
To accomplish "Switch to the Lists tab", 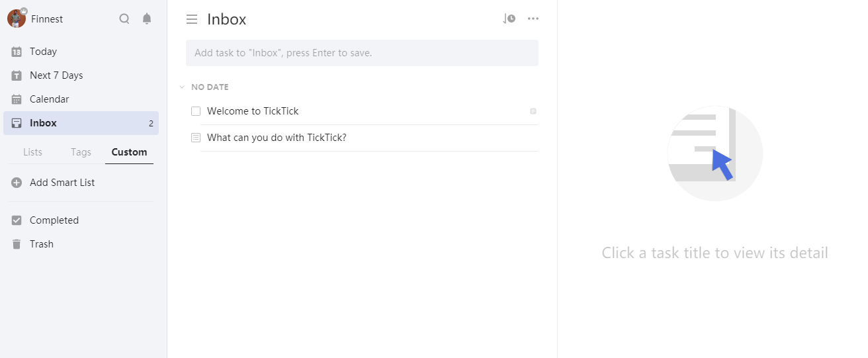I will pos(32,152).
